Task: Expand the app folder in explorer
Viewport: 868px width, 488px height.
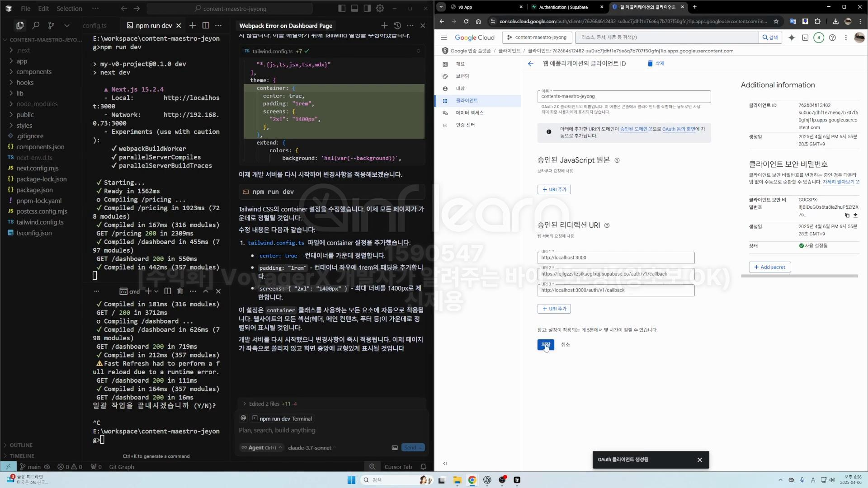Action: pos(22,61)
